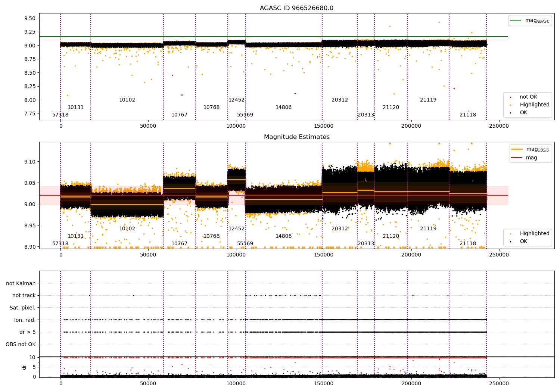Click obsid label 10102 in the top plot
560x392 pixels.
[127, 100]
